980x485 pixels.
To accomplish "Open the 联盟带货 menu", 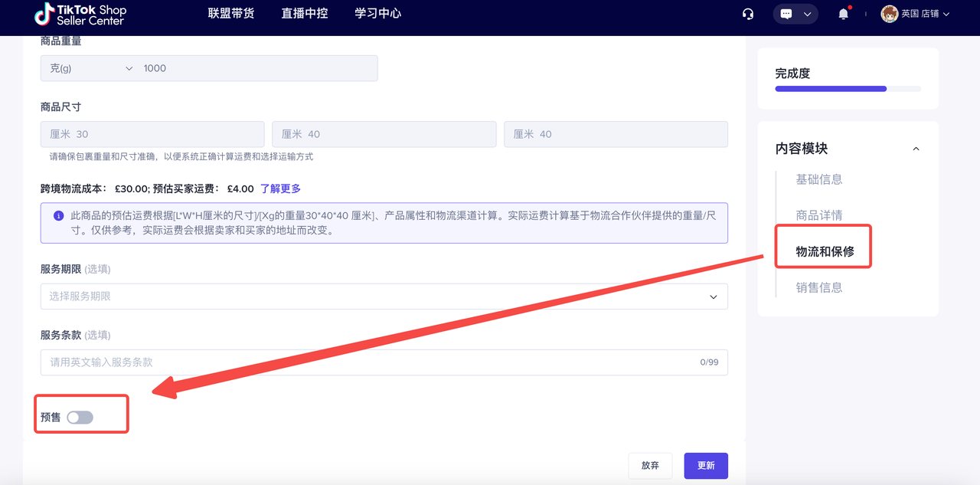I will tap(231, 14).
